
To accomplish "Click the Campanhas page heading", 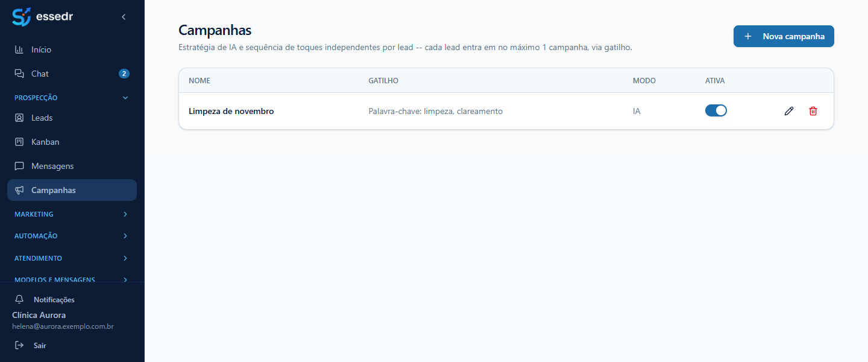I will [215, 30].
